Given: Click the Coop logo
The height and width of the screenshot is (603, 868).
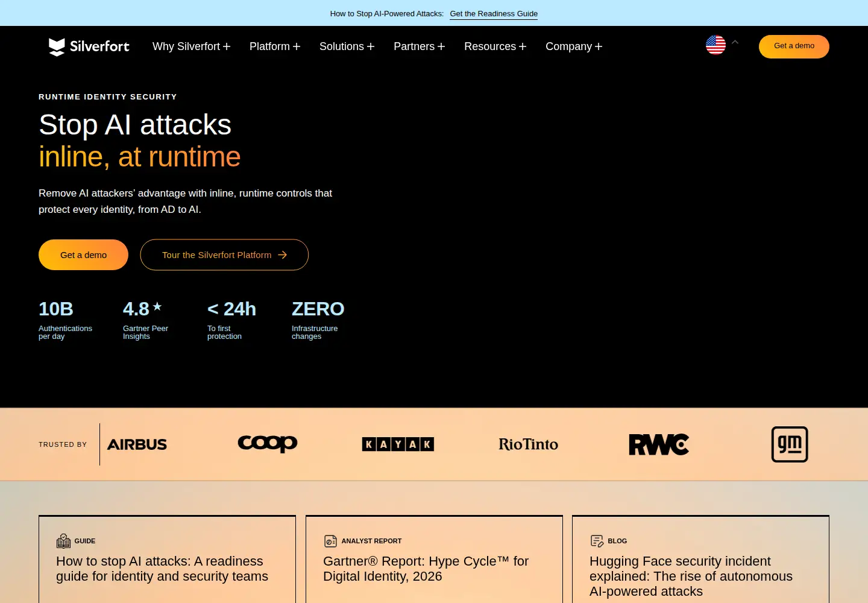Looking at the screenshot, I should pyautogui.click(x=268, y=444).
